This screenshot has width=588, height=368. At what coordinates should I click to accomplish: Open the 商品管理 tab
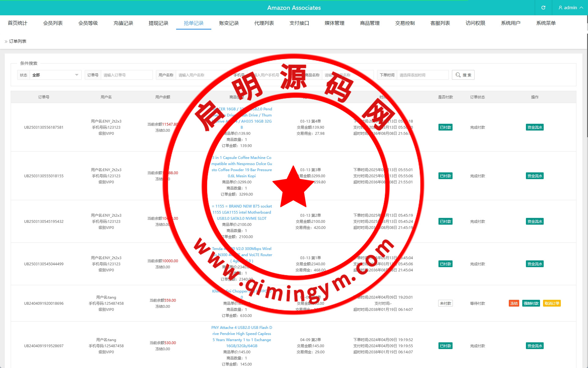pos(370,23)
